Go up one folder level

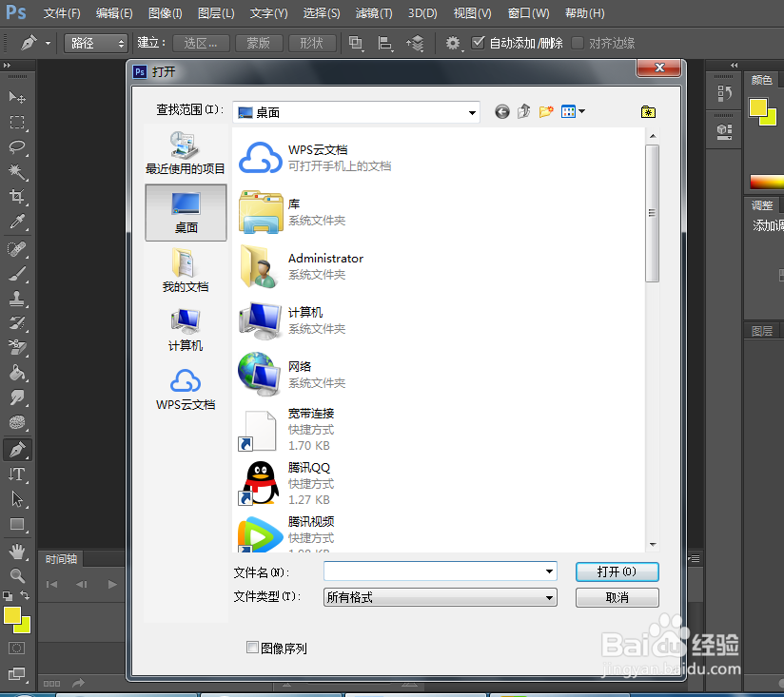pyautogui.click(x=524, y=111)
